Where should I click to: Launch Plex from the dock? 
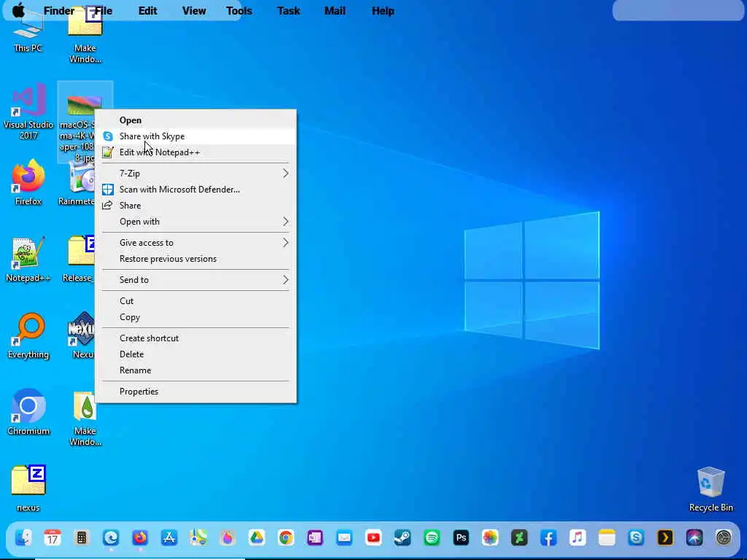click(x=665, y=537)
